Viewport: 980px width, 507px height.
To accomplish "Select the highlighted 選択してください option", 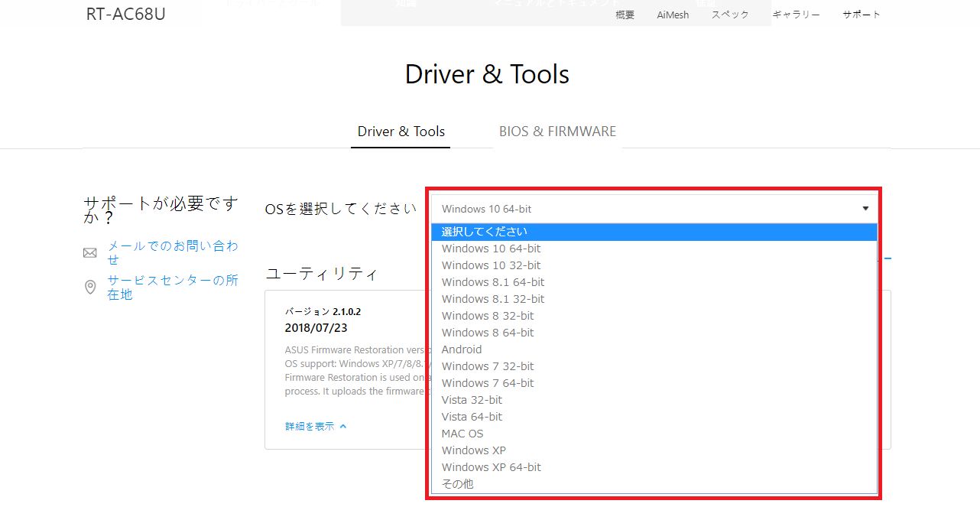I will pyautogui.click(x=654, y=232).
